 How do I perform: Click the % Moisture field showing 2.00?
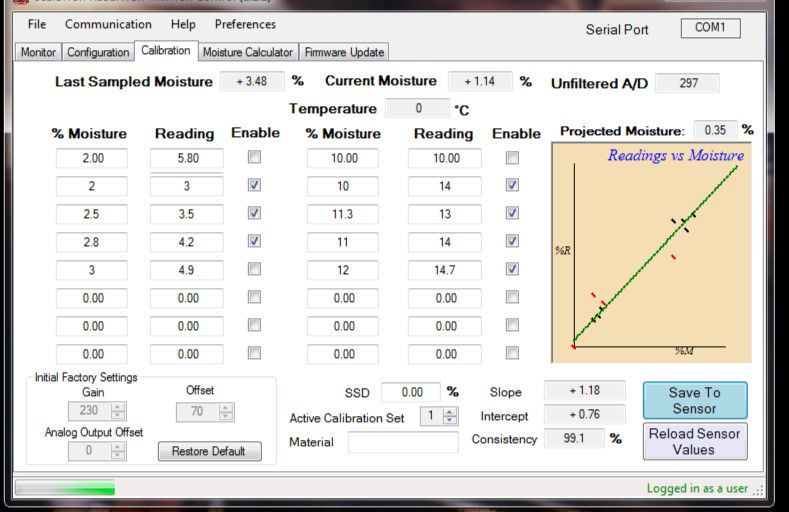[92, 158]
